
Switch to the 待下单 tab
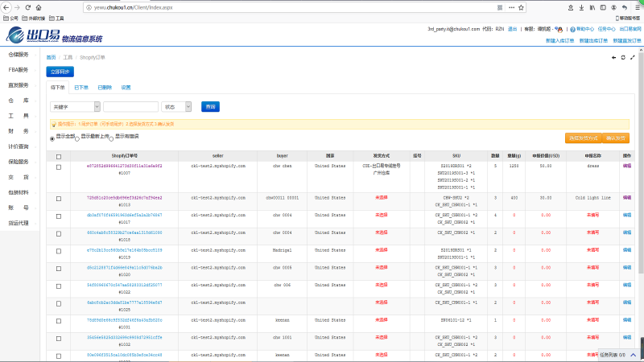[x=57, y=88]
